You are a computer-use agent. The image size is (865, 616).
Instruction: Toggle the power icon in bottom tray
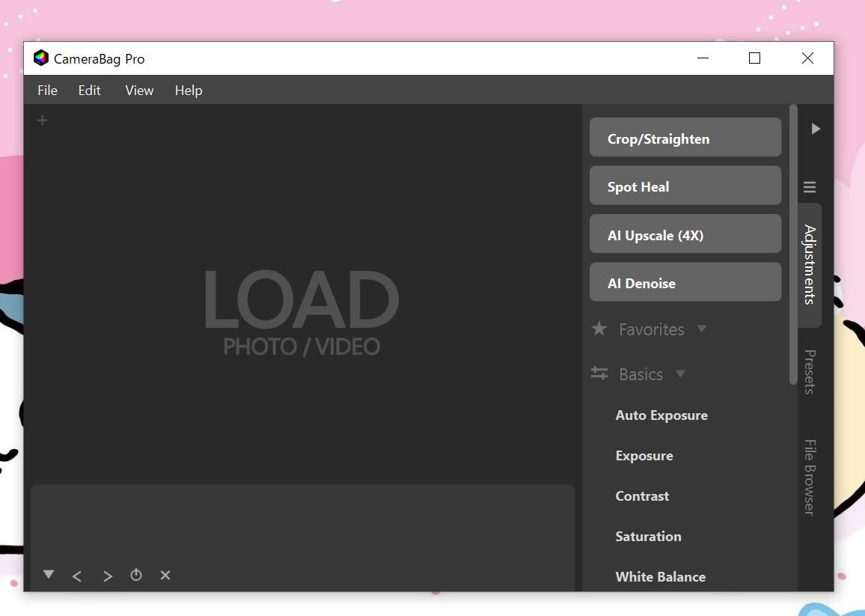click(136, 575)
